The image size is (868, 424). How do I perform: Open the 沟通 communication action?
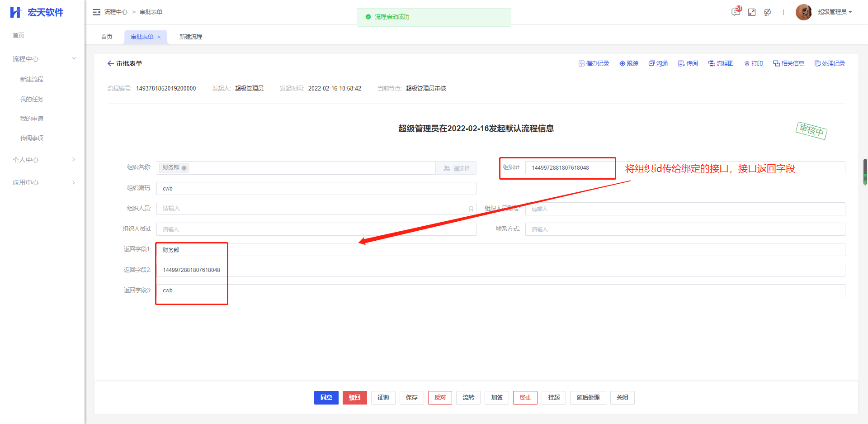658,64
